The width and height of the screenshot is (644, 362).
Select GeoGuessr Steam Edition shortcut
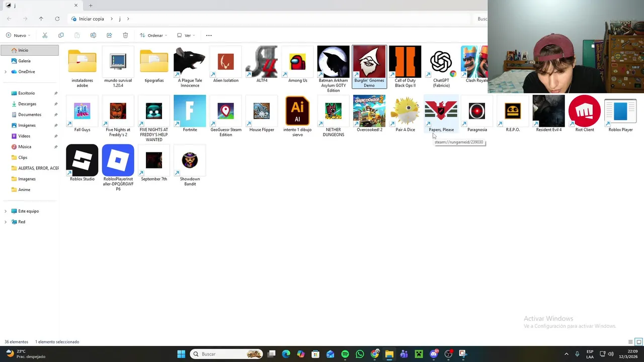point(226,117)
